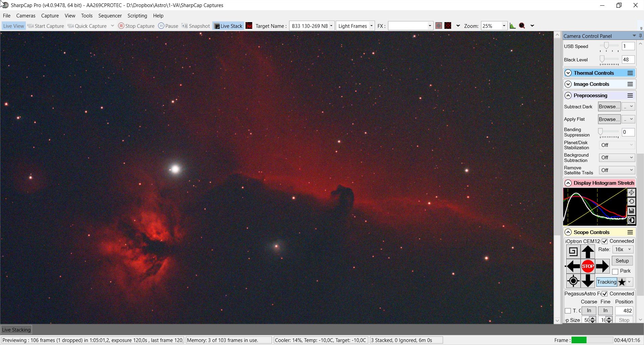Click the red icon before Target Name
644x345 pixels.
click(x=249, y=26)
